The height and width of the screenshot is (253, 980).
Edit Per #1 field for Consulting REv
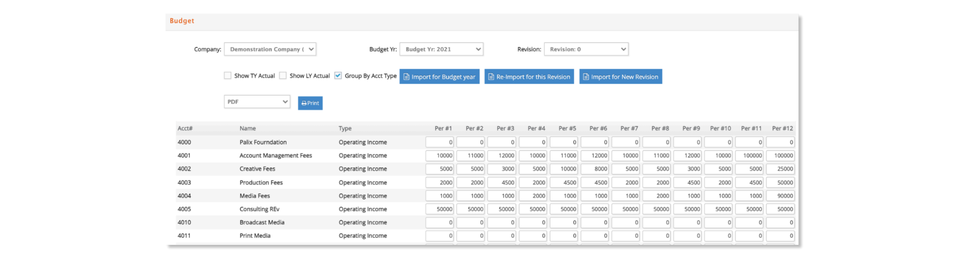click(440, 209)
